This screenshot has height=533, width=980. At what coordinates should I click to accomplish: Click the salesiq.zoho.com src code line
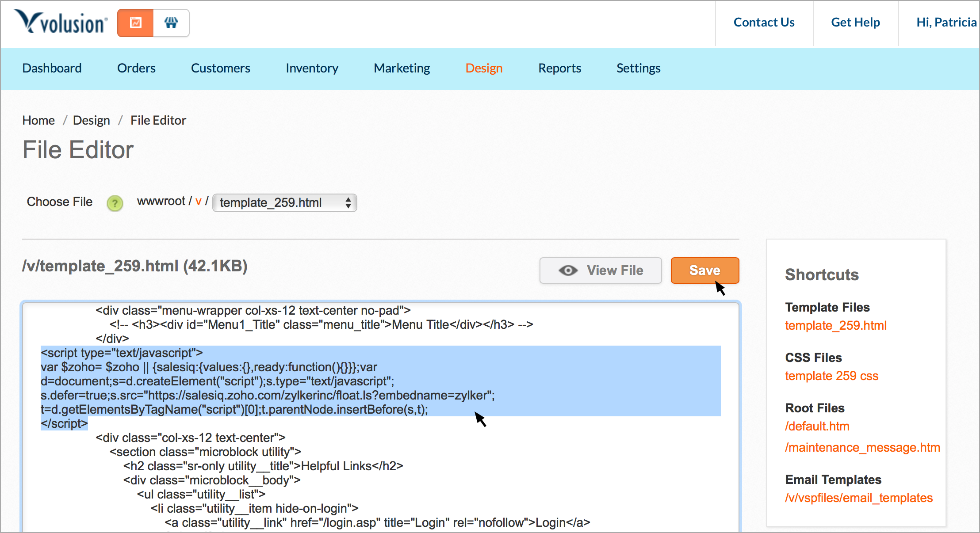click(x=268, y=395)
